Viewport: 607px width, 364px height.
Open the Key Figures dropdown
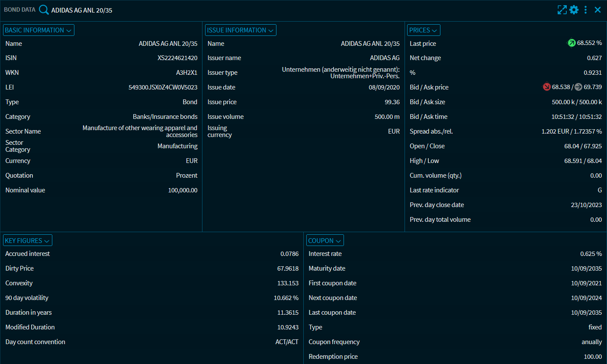point(28,241)
